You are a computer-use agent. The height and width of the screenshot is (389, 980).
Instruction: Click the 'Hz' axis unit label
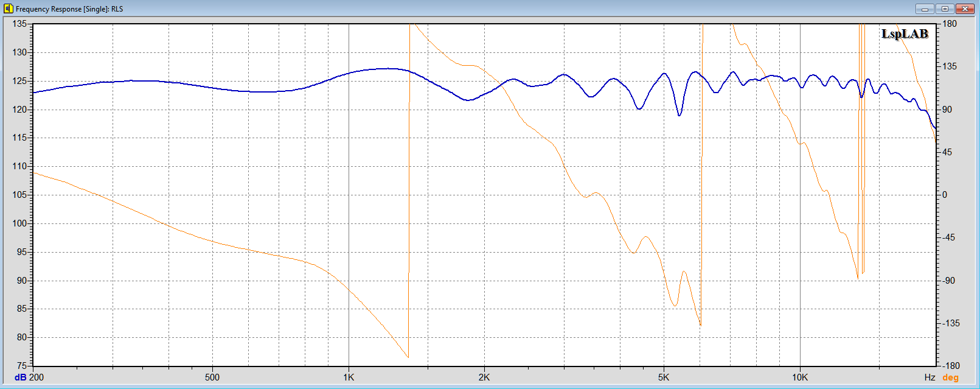930,377
